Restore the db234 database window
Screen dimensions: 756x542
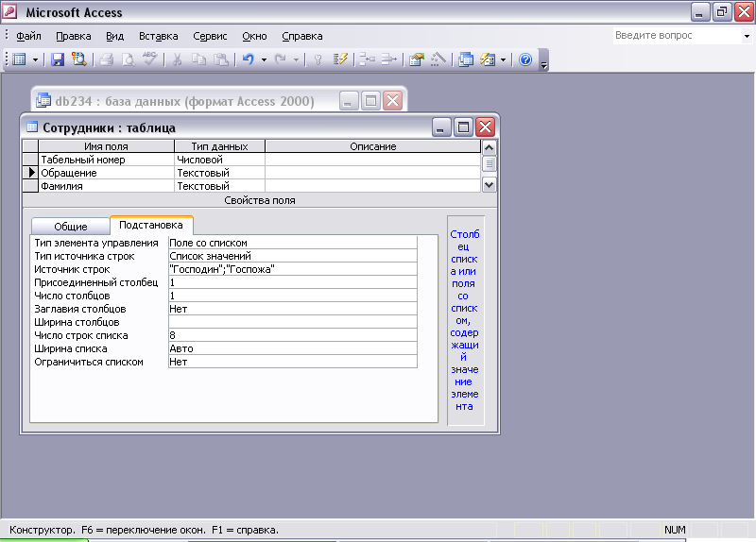click(370, 101)
